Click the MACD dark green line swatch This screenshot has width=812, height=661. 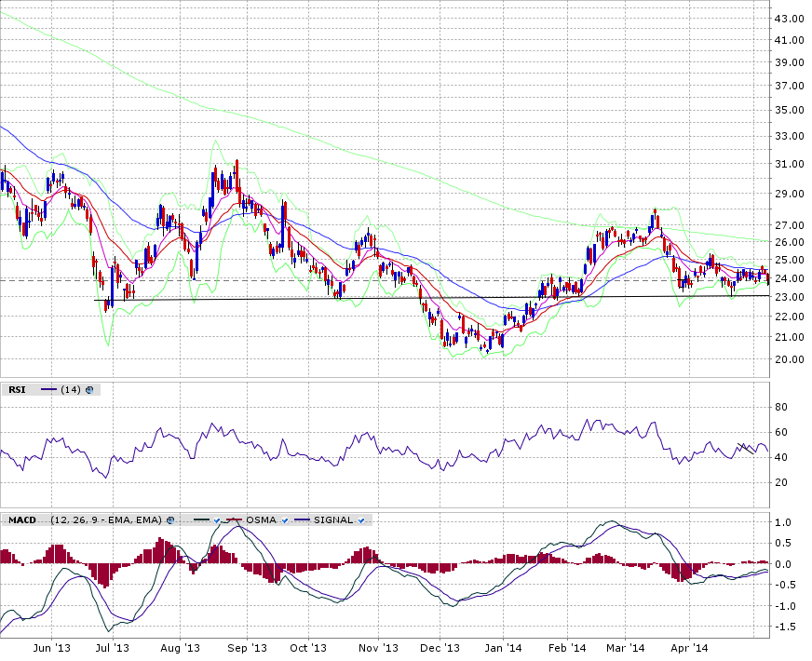click(201, 519)
